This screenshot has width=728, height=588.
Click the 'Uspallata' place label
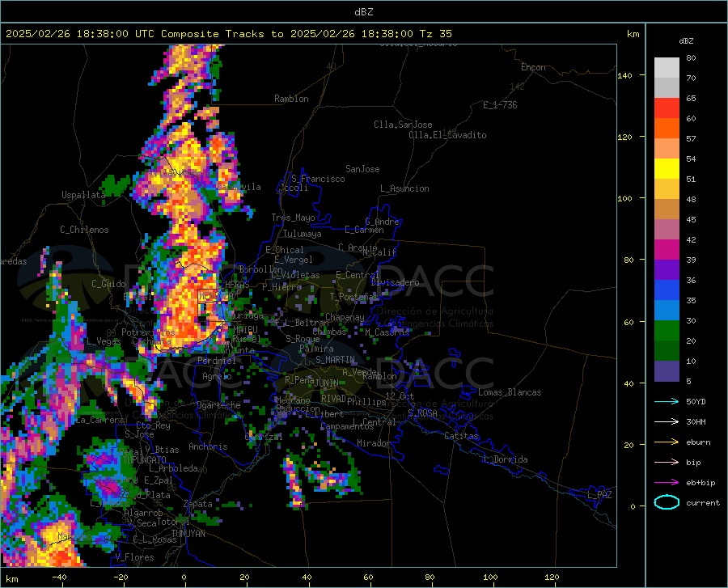click(83, 195)
